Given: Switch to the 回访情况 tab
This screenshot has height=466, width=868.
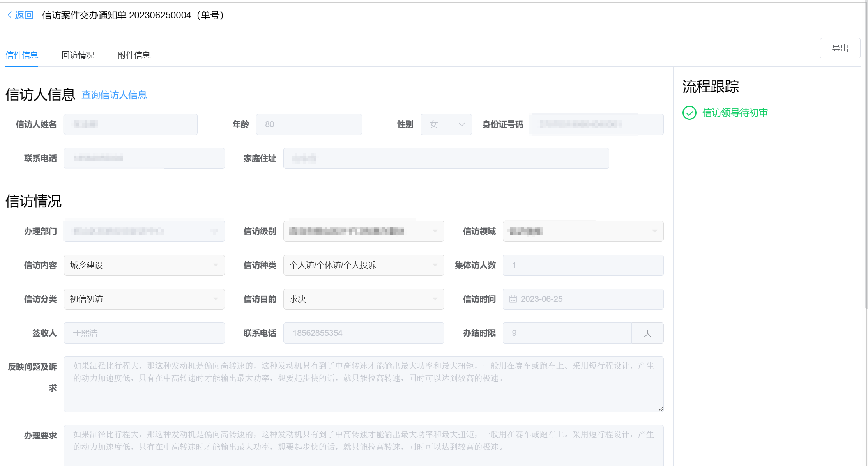Looking at the screenshot, I should (78, 55).
